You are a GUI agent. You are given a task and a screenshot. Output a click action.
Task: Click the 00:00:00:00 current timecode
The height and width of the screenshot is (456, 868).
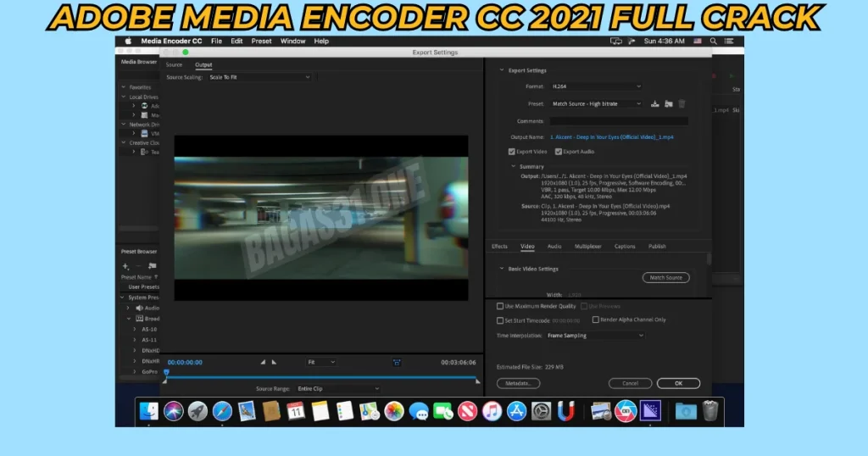[185, 363]
